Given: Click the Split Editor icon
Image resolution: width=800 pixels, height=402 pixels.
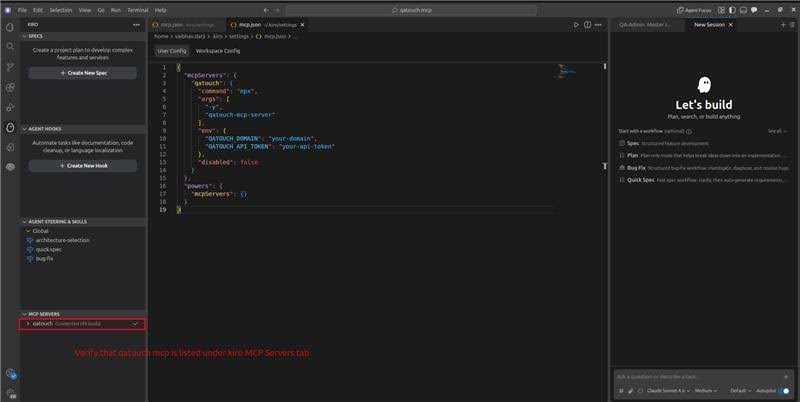Looking at the screenshot, I should 587,24.
